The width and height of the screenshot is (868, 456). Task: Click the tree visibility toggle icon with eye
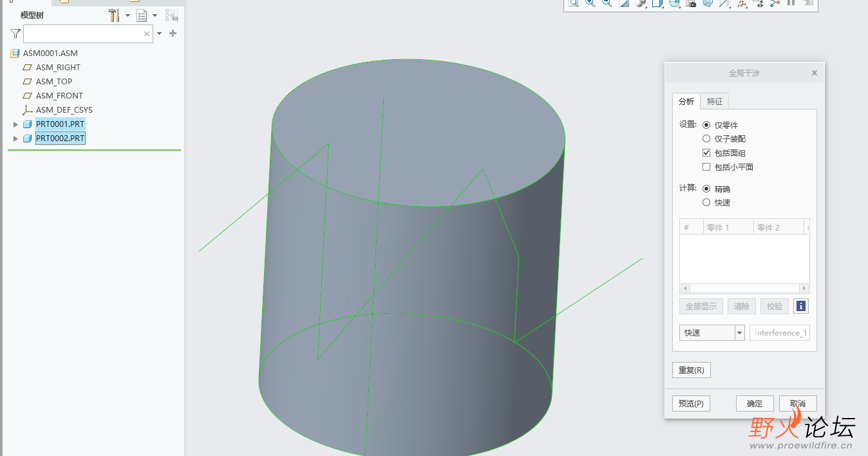pyautogui.click(x=171, y=15)
